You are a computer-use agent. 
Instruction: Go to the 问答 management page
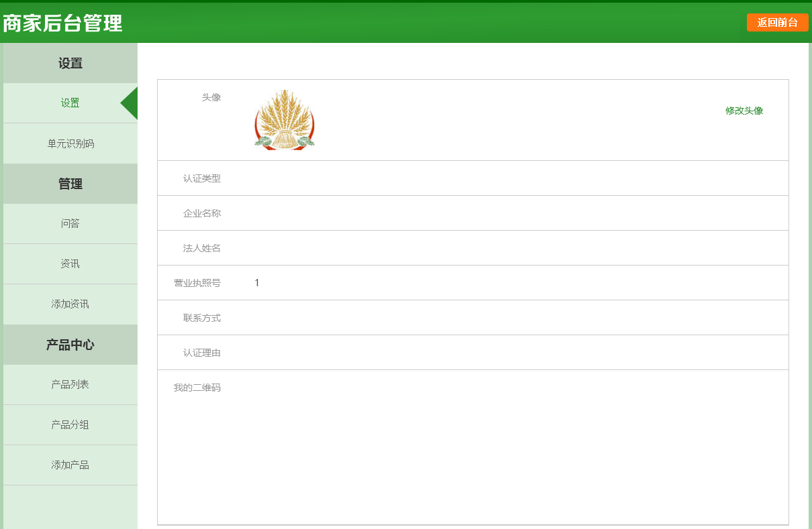70,224
